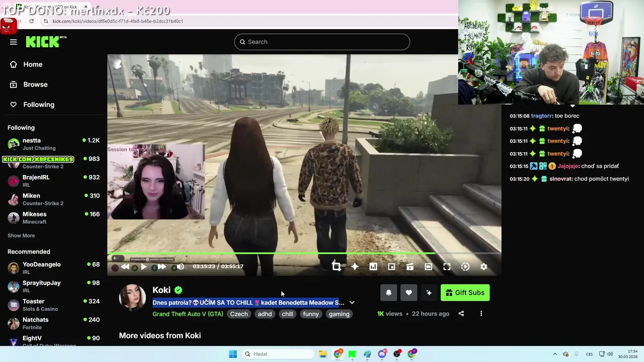Click Gift Subs button
644x362 pixels.
point(465,293)
